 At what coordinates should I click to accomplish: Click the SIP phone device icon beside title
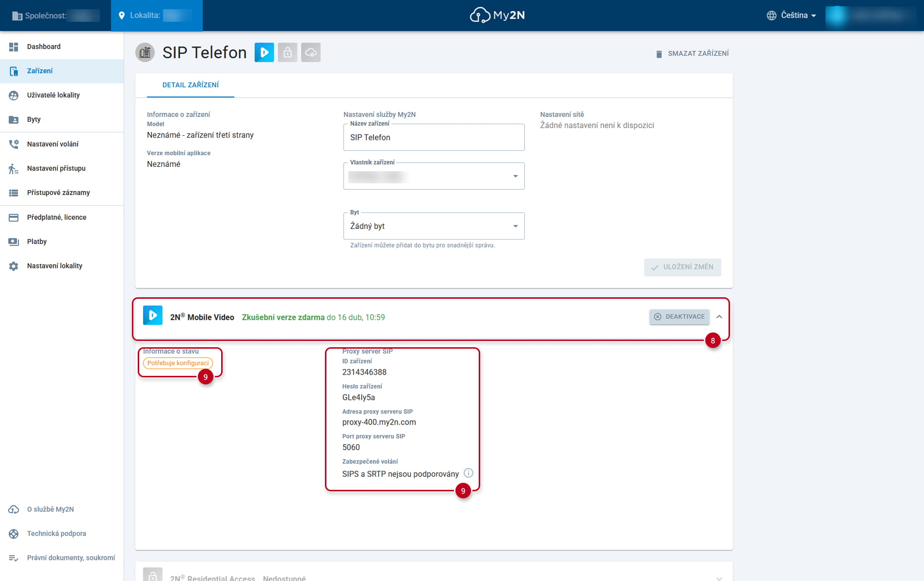(145, 52)
